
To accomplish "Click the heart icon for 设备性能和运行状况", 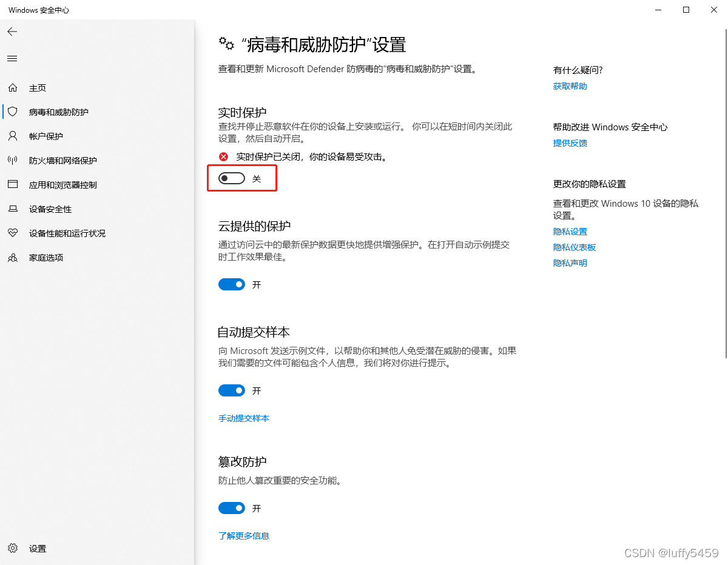I will click(13, 233).
